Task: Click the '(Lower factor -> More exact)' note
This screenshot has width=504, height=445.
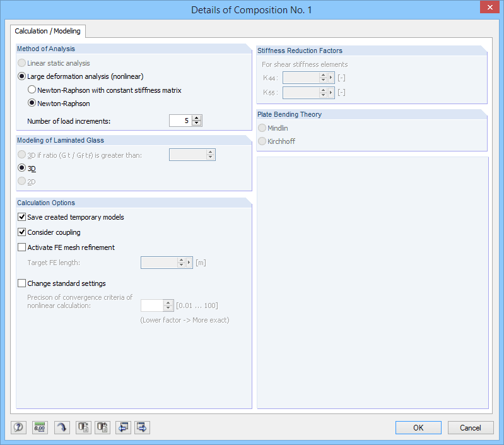Action: (185, 320)
